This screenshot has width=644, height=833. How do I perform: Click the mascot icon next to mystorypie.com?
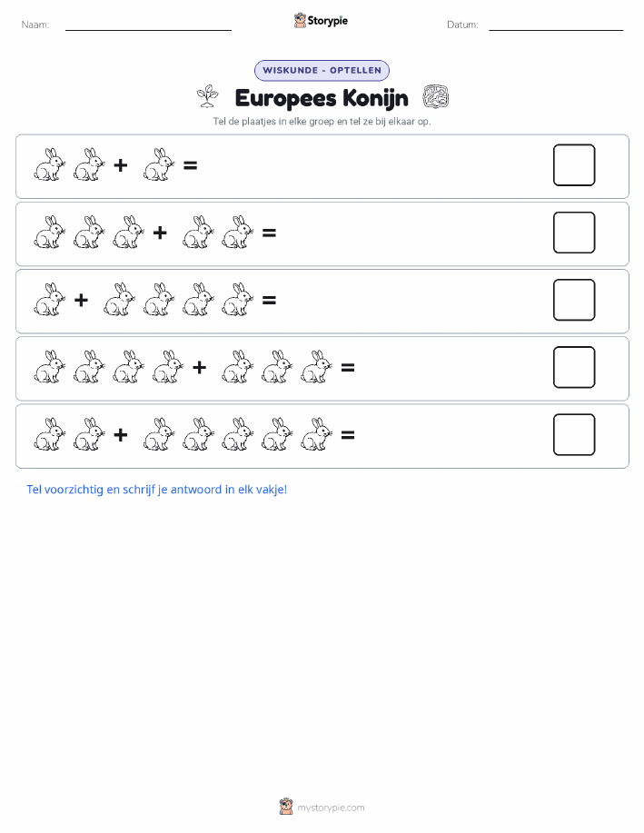tap(286, 807)
